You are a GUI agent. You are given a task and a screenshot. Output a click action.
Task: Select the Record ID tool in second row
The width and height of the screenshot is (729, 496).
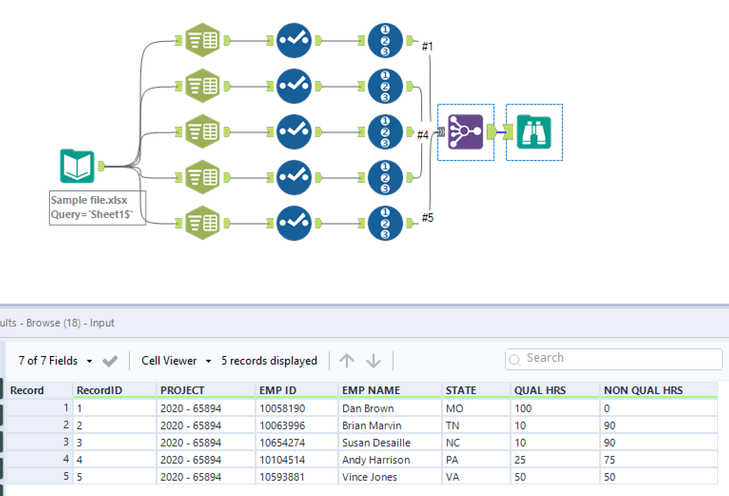click(385, 86)
